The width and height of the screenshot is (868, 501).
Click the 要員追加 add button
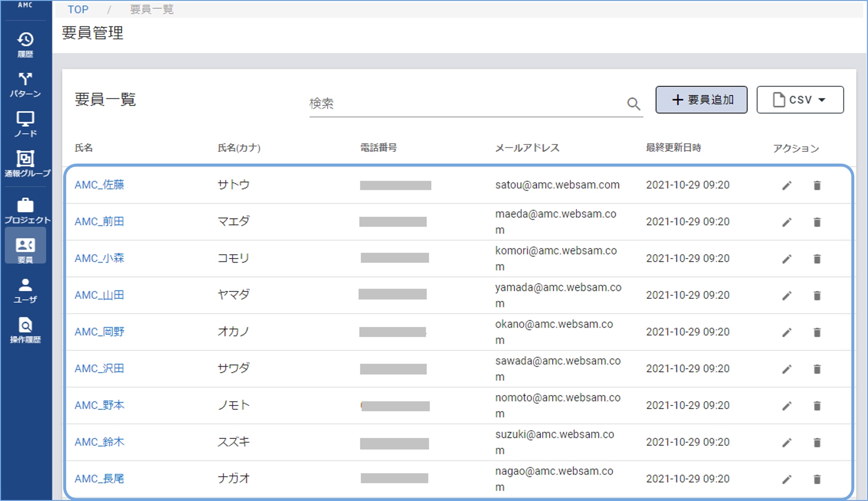[x=701, y=99]
